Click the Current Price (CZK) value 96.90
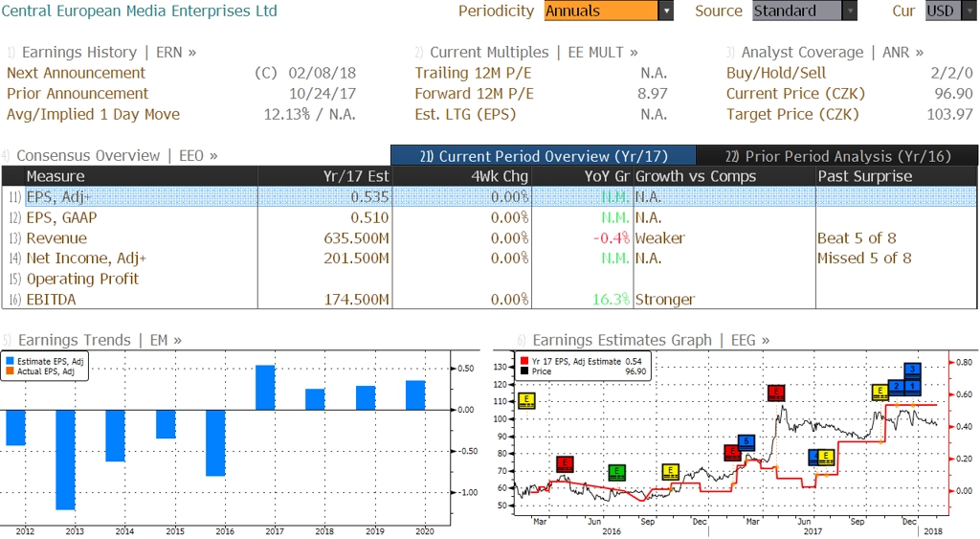 [x=954, y=94]
